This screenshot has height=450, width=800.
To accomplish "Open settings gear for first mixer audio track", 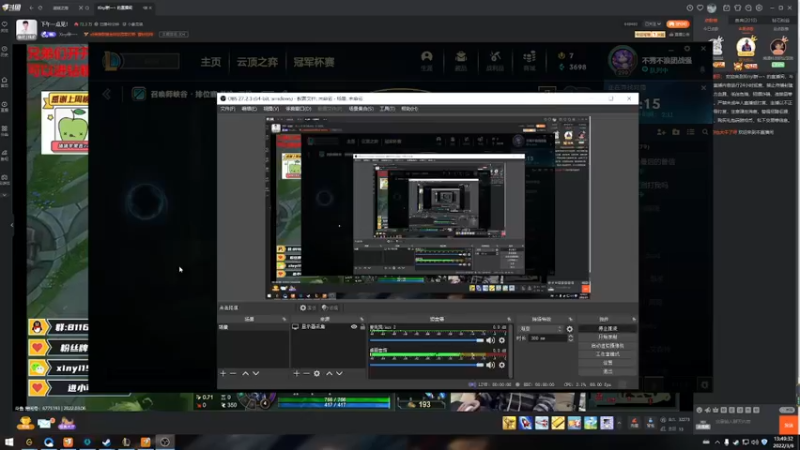I will [x=502, y=340].
